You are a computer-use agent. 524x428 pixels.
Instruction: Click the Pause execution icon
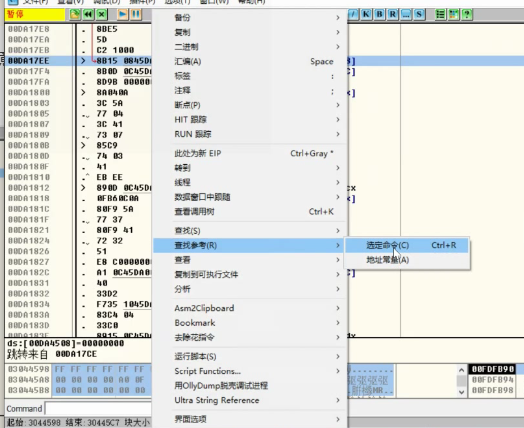point(136,14)
